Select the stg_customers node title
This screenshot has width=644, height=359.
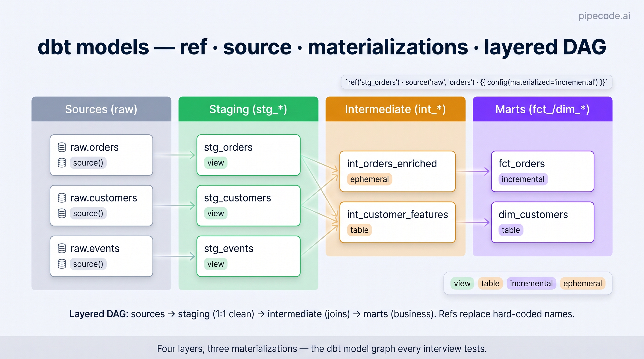(x=238, y=198)
